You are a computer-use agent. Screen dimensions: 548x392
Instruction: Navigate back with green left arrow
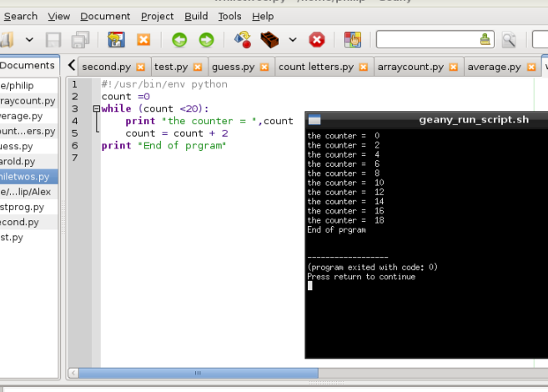(x=179, y=39)
